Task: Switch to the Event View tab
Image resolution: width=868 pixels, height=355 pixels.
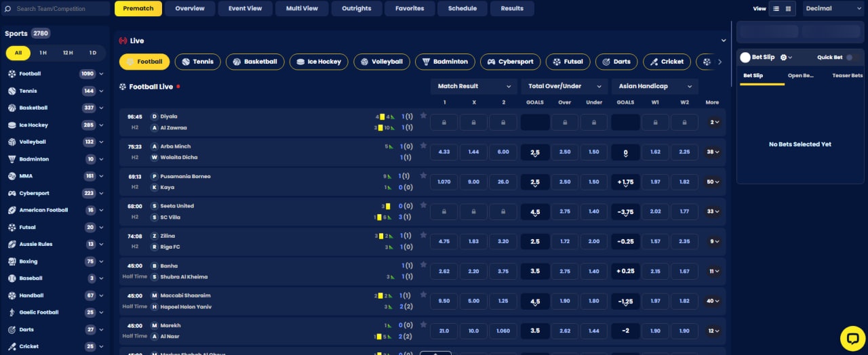Action: [x=246, y=9]
